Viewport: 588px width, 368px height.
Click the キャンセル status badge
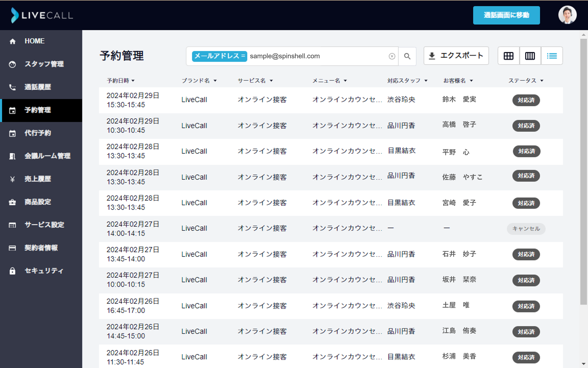pyautogui.click(x=526, y=229)
